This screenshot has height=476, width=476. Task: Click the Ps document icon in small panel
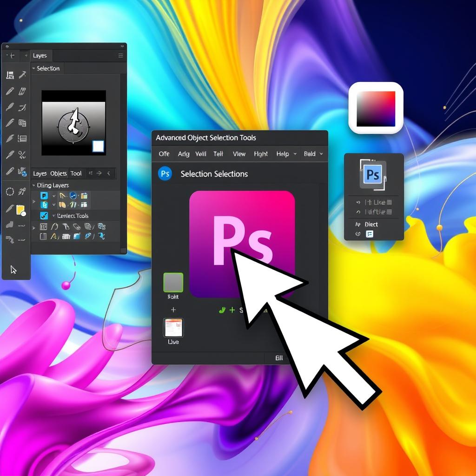(373, 175)
